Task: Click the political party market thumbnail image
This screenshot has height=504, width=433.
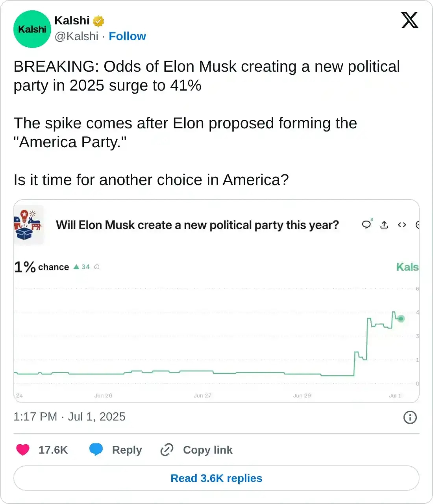Action: [28, 225]
